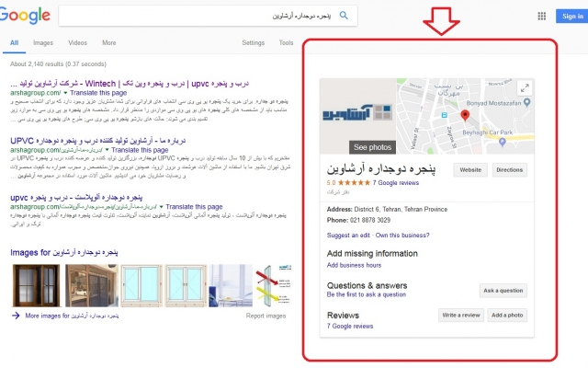Click the See photos overlay button
This screenshot has height=368, width=588.
coord(372,147)
